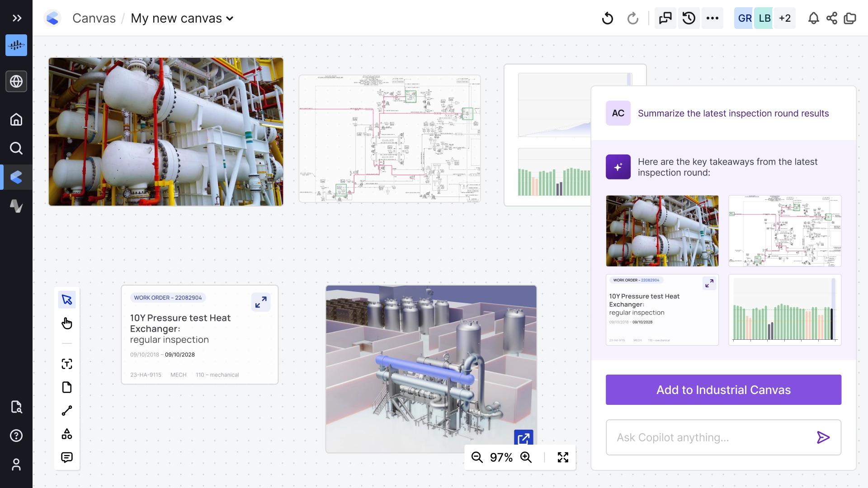Image resolution: width=868 pixels, height=488 pixels.
Task: Open the three-dot more options menu
Action: 712,18
